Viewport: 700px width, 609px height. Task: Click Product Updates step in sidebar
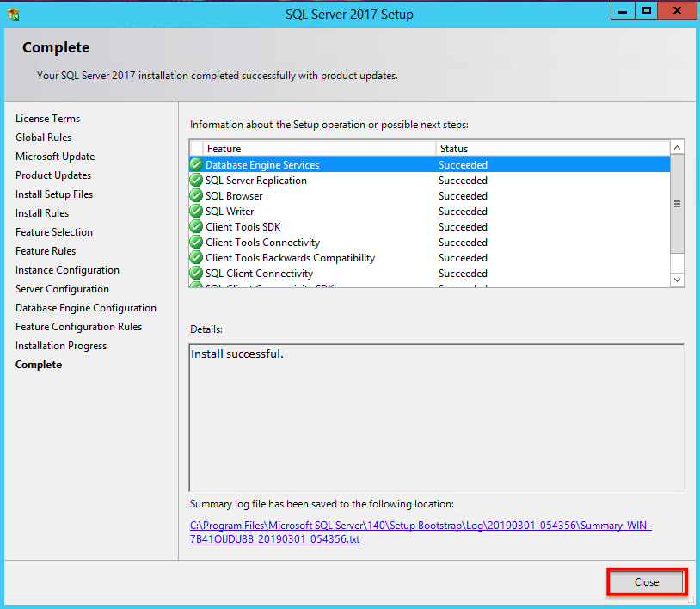[53, 175]
